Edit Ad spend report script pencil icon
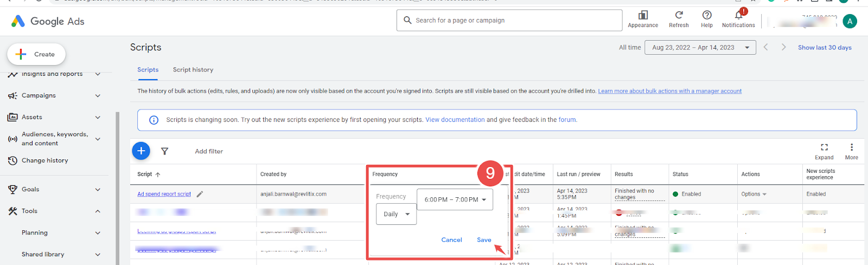This screenshot has width=868, height=265. (200, 194)
